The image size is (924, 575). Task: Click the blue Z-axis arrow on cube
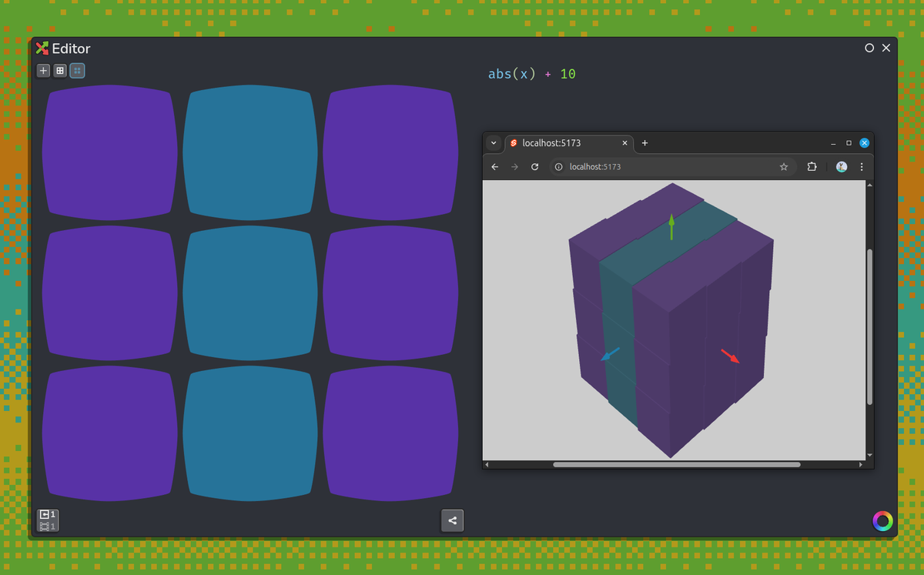pyautogui.click(x=610, y=354)
